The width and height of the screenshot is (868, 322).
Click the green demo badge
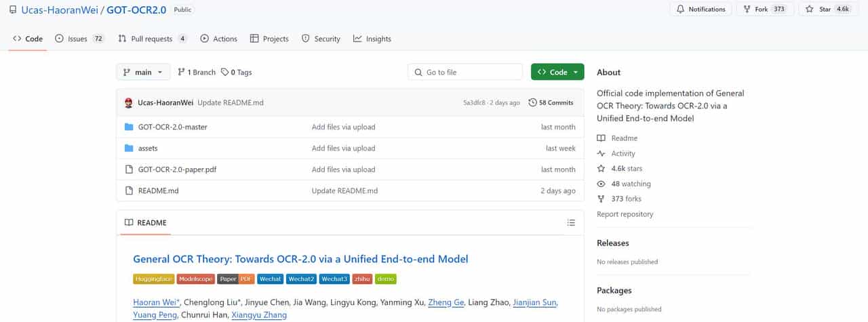pos(385,279)
